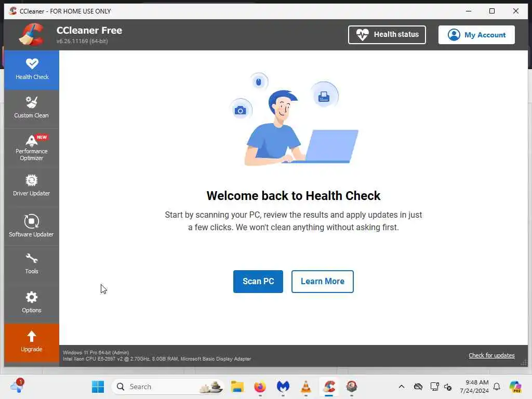Click the OneDrive cloud tray icon

[x=418, y=387]
